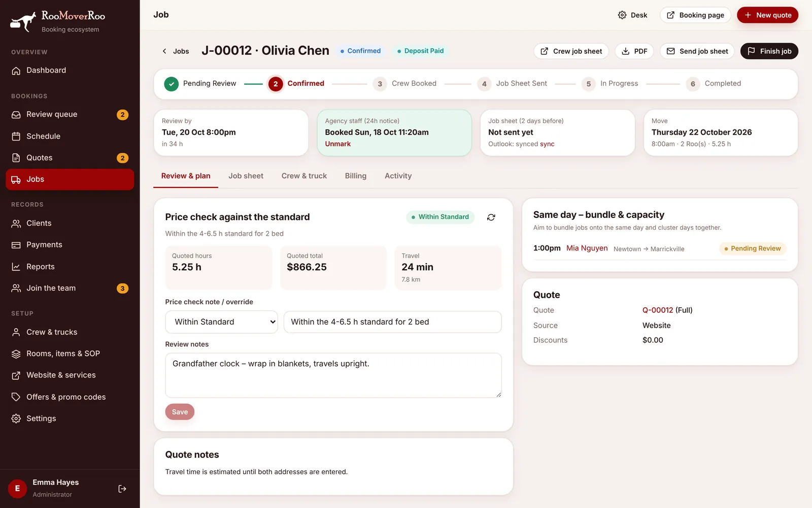Open Dashboard from the sidebar
The height and width of the screenshot is (508, 812).
[x=70, y=71]
